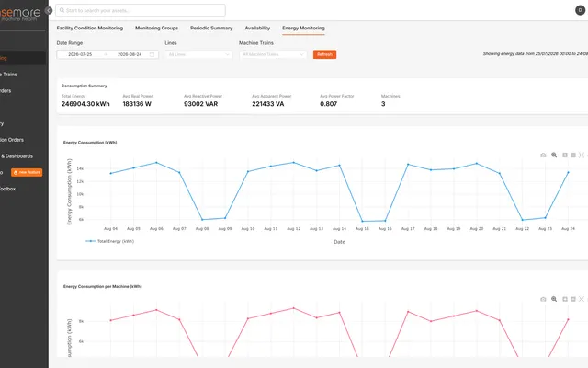Expand the All Machine Trains dropdown
The width and height of the screenshot is (588, 368).
(273, 54)
